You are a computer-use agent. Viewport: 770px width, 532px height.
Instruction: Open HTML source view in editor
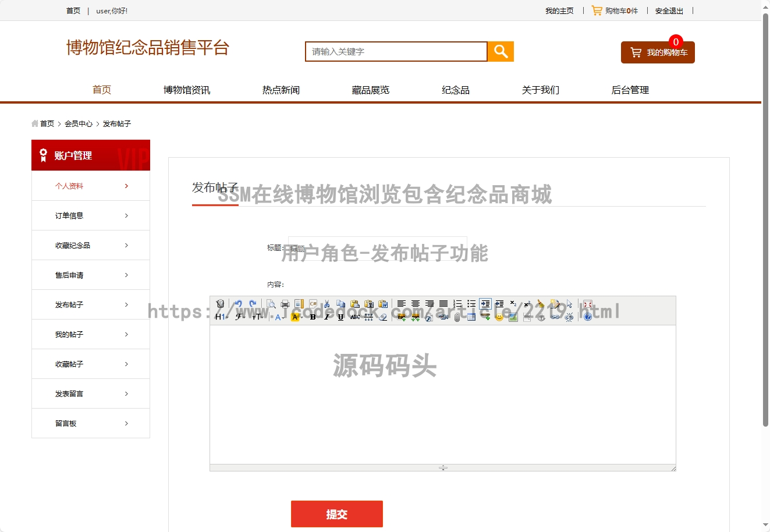pyautogui.click(x=220, y=304)
